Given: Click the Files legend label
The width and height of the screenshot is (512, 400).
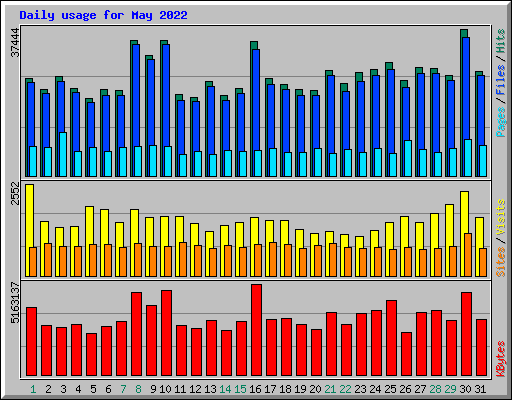Looking at the screenshot, I should tap(501, 80).
